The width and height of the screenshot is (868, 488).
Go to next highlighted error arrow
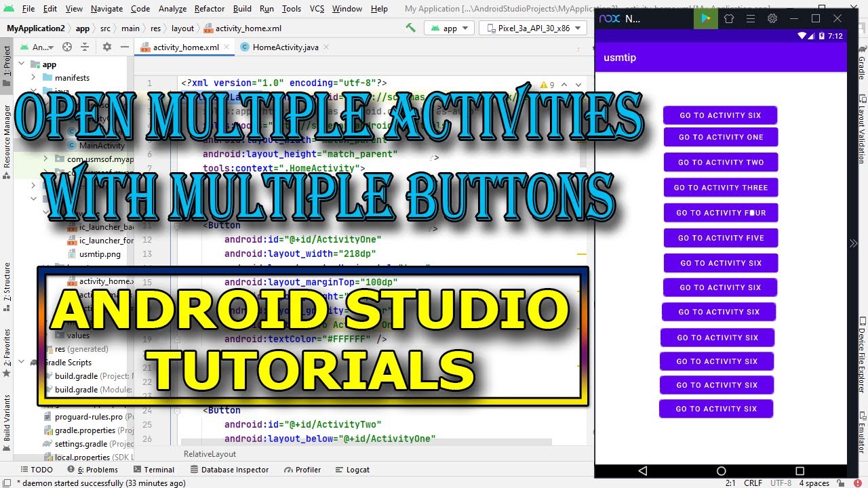coord(578,85)
